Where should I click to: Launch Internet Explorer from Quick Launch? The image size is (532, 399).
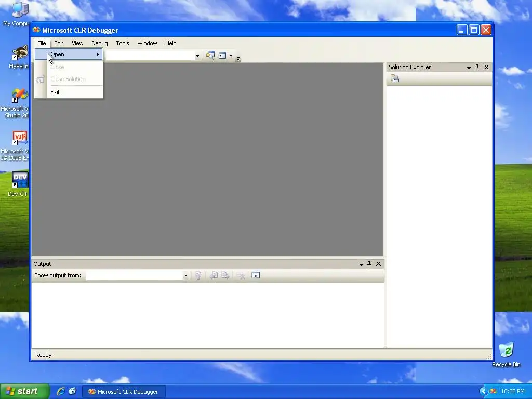point(61,391)
